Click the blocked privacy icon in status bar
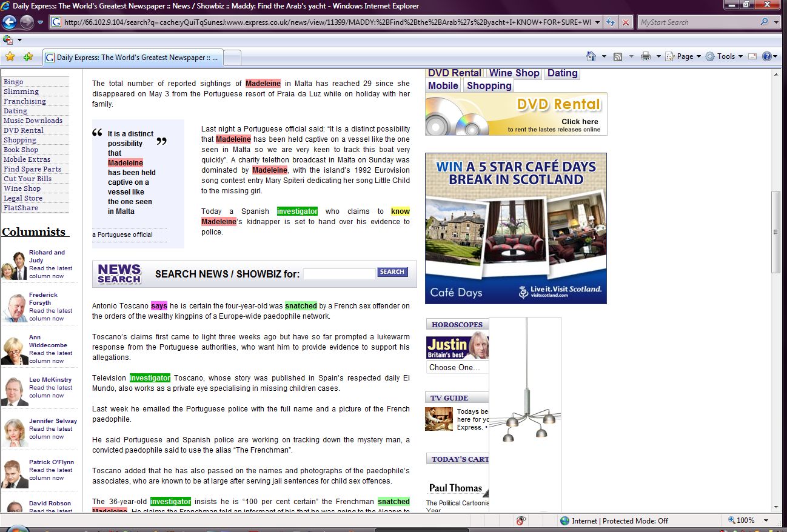 (x=520, y=520)
